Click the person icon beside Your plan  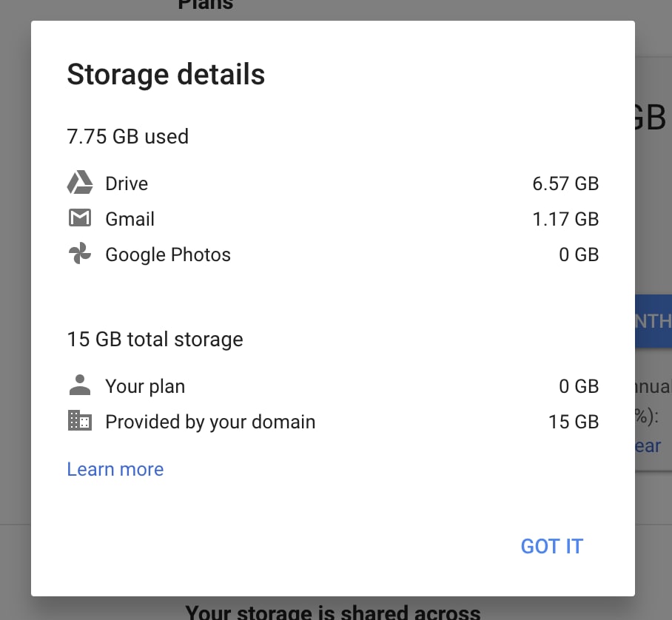[x=80, y=385]
